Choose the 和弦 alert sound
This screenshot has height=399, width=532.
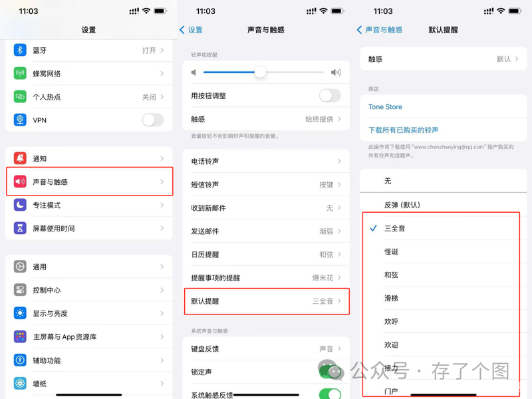(x=391, y=275)
